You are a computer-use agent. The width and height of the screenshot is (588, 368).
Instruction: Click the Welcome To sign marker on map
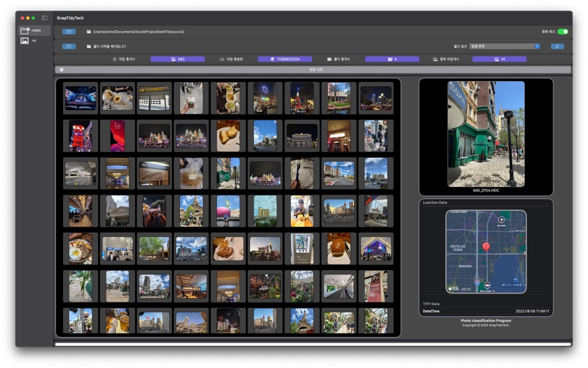coord(487,286)
